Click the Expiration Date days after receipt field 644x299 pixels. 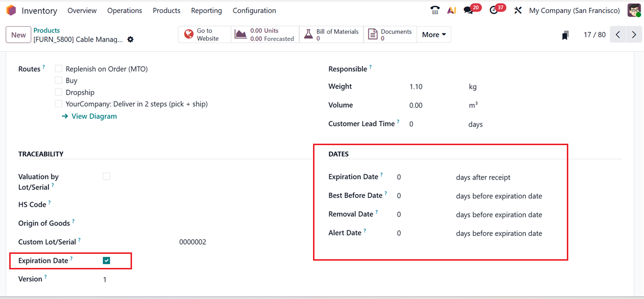(x=399, y=177)
